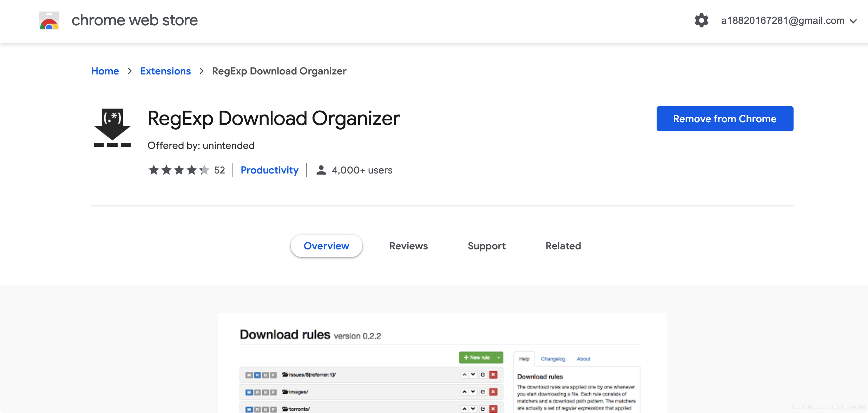Click move-down arrow on images rule row
The height and width of the screenshot is (413, 868).
[473, 392]
